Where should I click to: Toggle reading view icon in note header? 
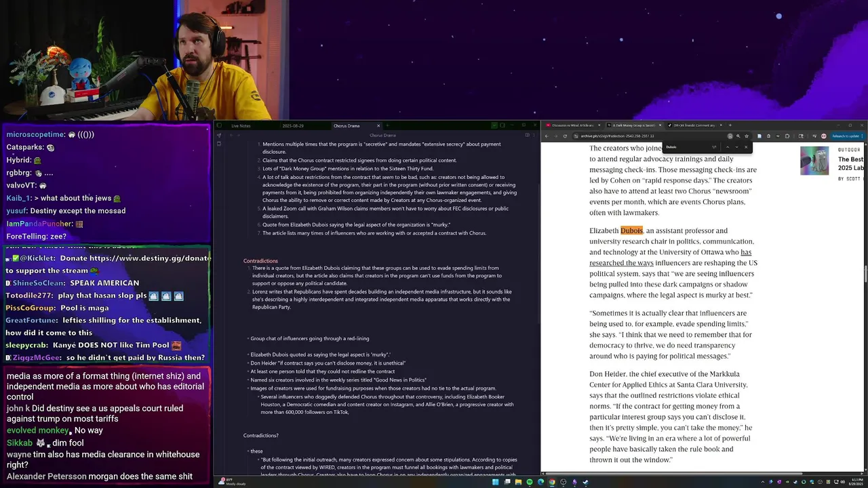(x=527, y=135)
